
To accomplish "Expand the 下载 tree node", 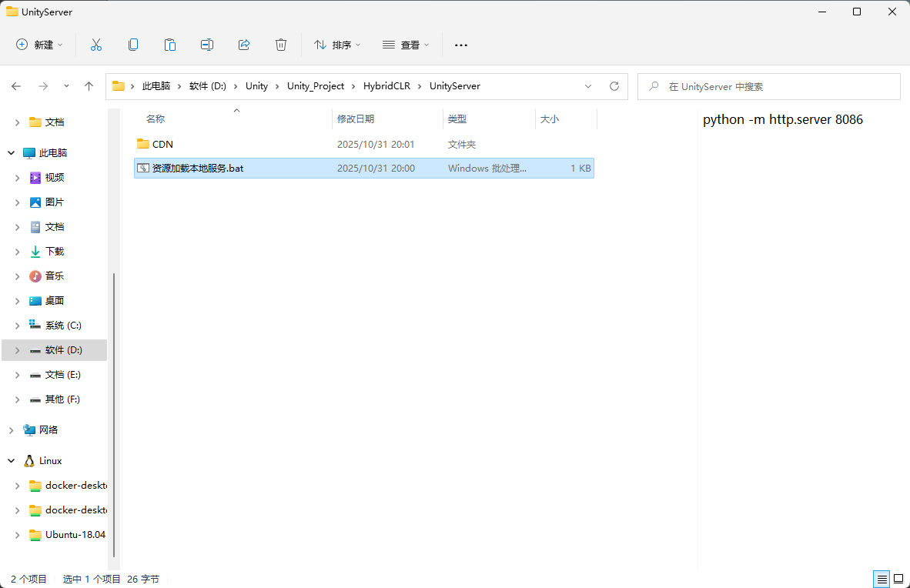I will tap(18, 252).
